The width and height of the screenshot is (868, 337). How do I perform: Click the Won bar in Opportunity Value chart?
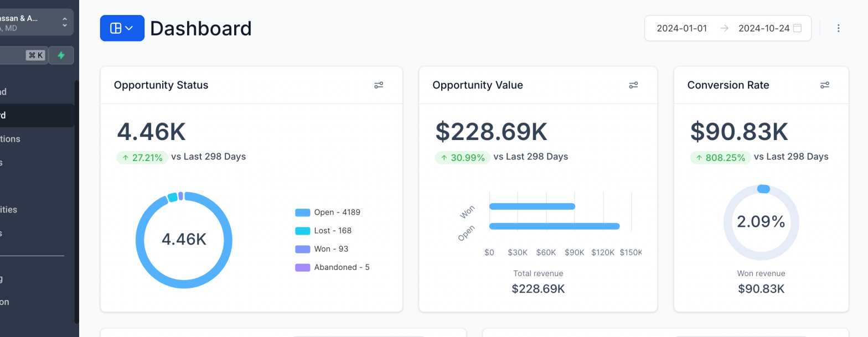pyautogui.click(x=532, y=206)
